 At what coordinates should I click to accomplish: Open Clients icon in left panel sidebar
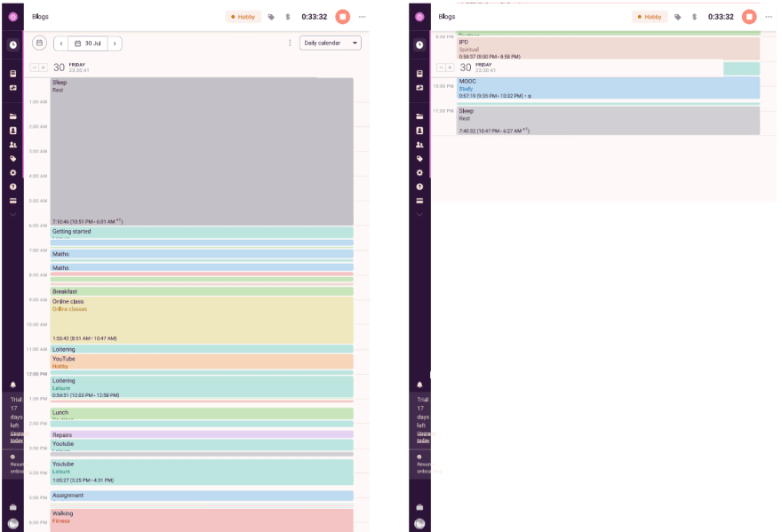(x=13, y=131)
